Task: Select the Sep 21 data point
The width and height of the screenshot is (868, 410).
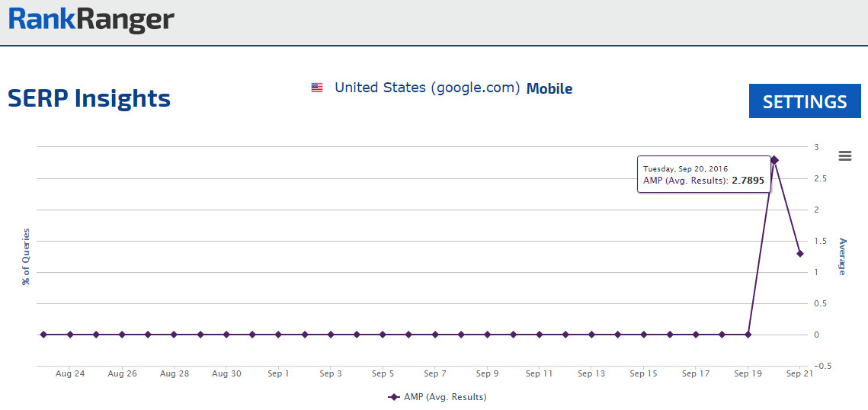Action: pos(800,253)
